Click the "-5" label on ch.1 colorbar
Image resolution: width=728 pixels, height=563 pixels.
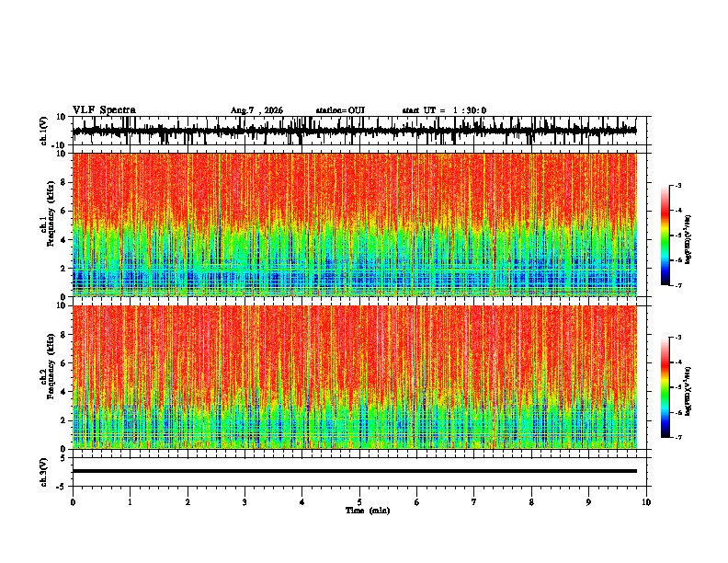coord(677,236)
